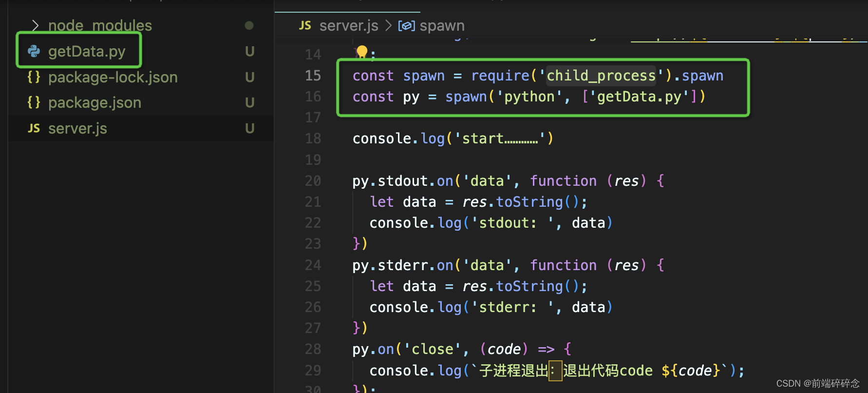Click the braces icon beside package-lock.json
This screenshot has width=868, height=393.
34,77
